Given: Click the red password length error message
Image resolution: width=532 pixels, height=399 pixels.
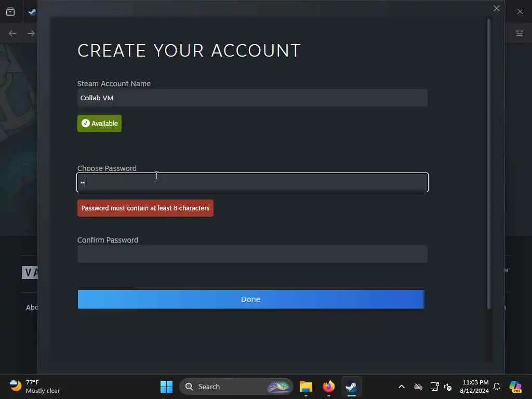Looking at the screenshot, I should coord(145,208).
